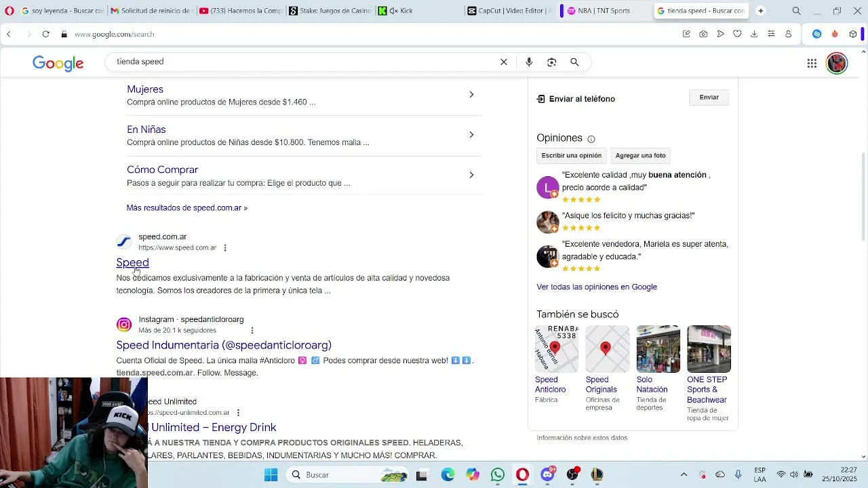Open Información sobre estos datos link
This screenshot has width=868, height=488.
[582, 439]
